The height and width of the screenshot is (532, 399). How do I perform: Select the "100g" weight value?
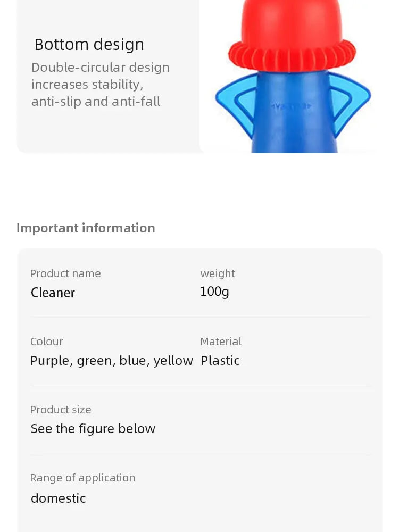tap(214, 292)
